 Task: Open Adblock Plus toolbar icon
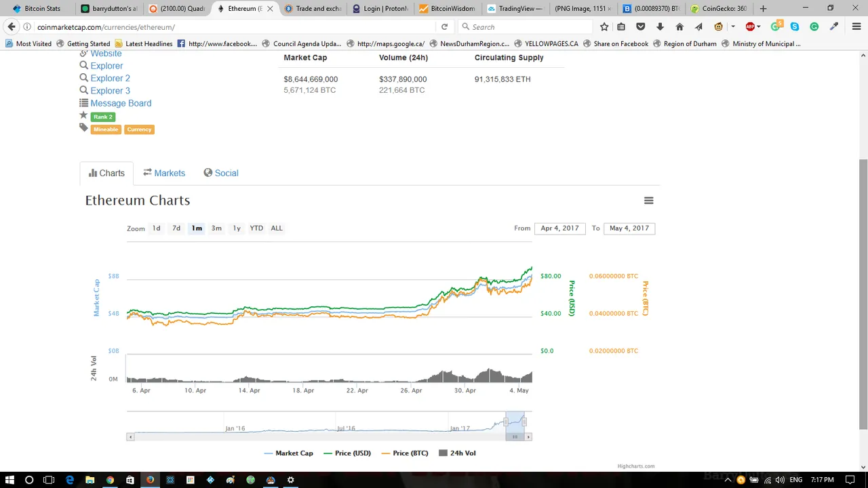(x=750, y=27)
